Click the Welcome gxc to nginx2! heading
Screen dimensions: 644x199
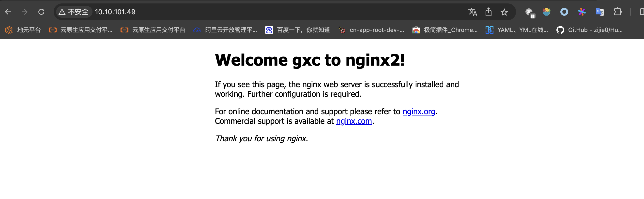click(310, 60)
